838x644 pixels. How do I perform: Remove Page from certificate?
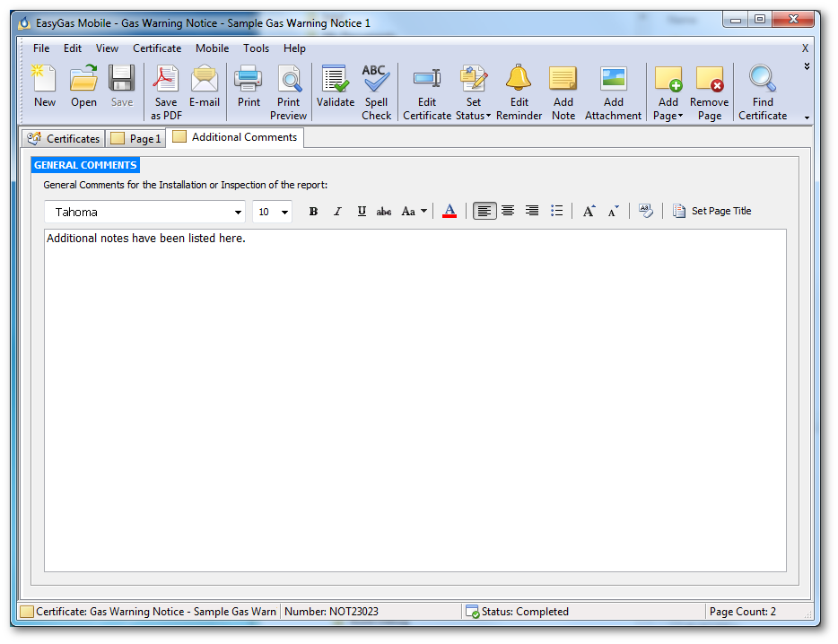pyautogui.click(x=709, y=92)
